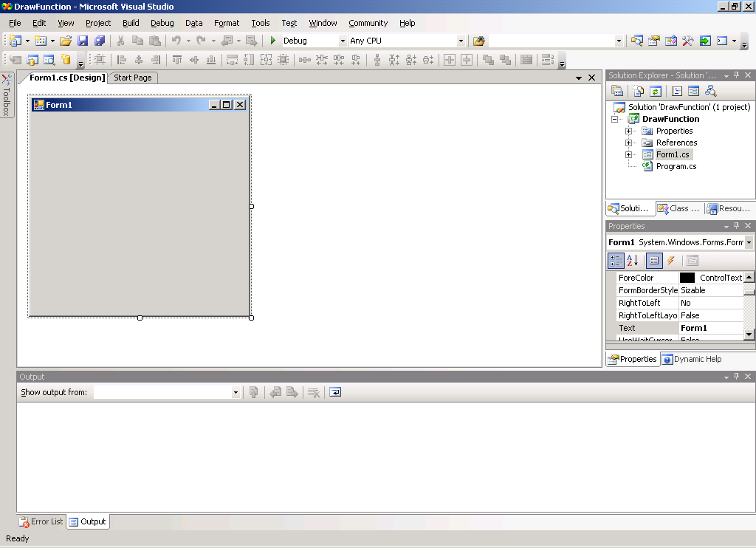Click the main toolbar options overflow arrow
The height and width of the screenshot is (548, 756).
pos(744,45)
